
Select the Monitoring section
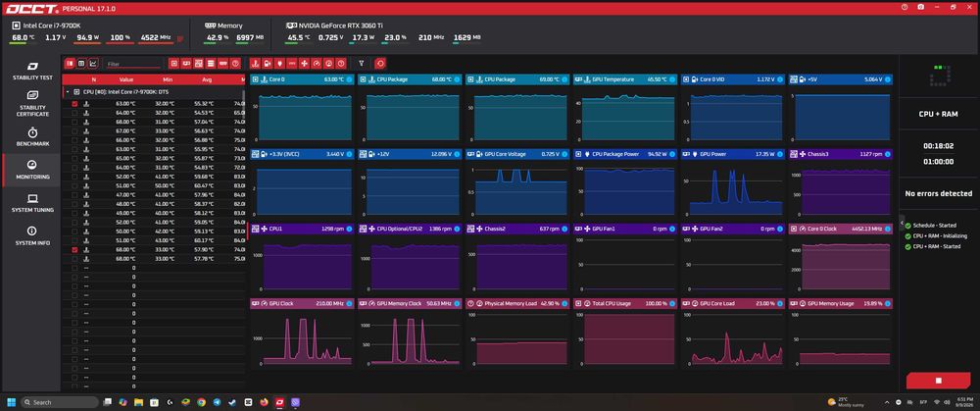coord(32,170)
